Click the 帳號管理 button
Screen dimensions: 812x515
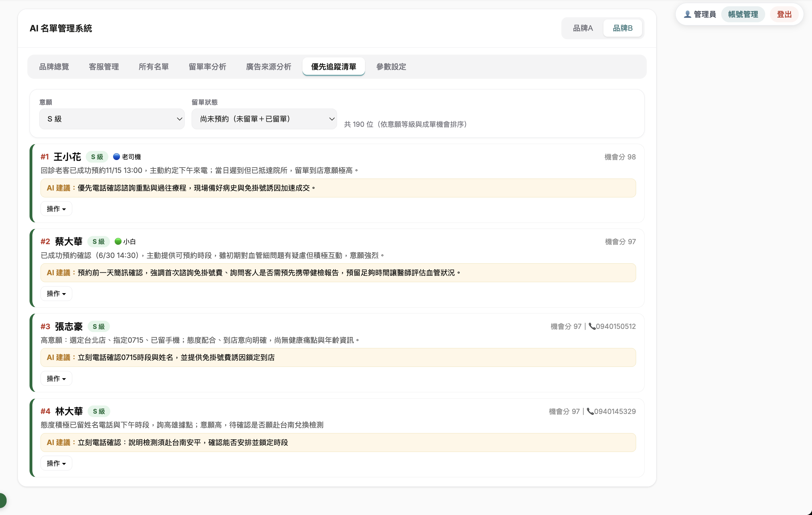743,14
